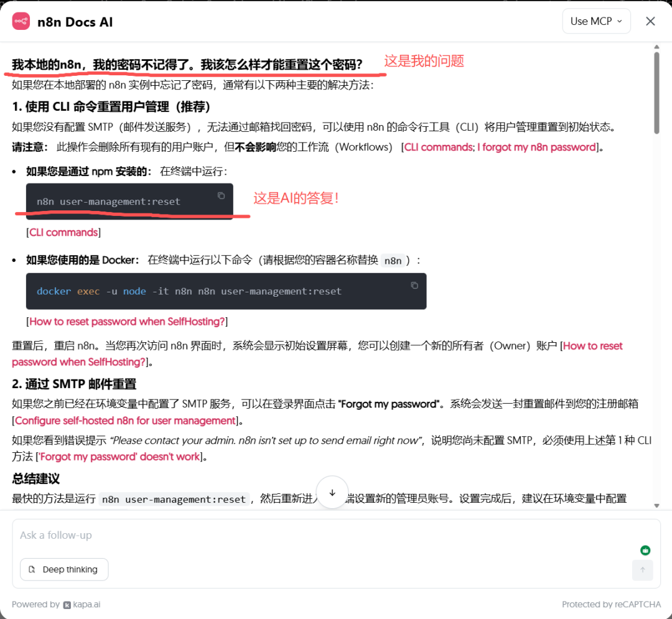Click the green bot icon near the input
This screenshot has height=619, width=672.
coord(645,550)
